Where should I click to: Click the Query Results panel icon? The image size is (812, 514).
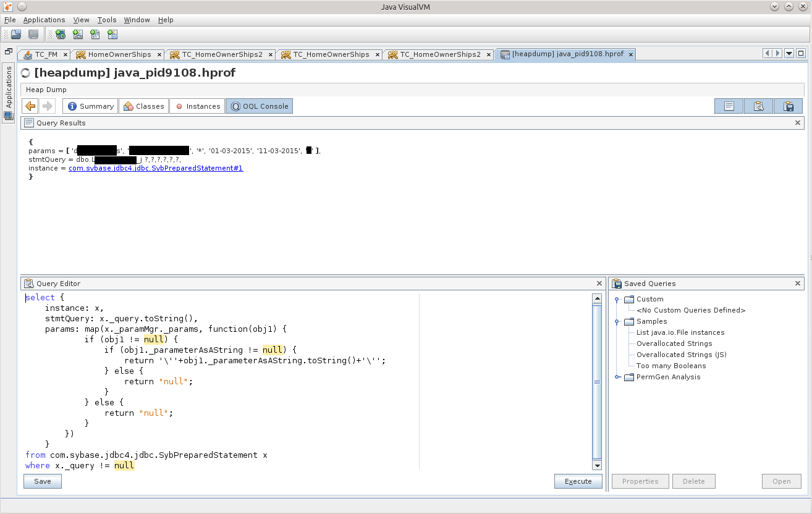pyautogui.click(x=28, y=123)
